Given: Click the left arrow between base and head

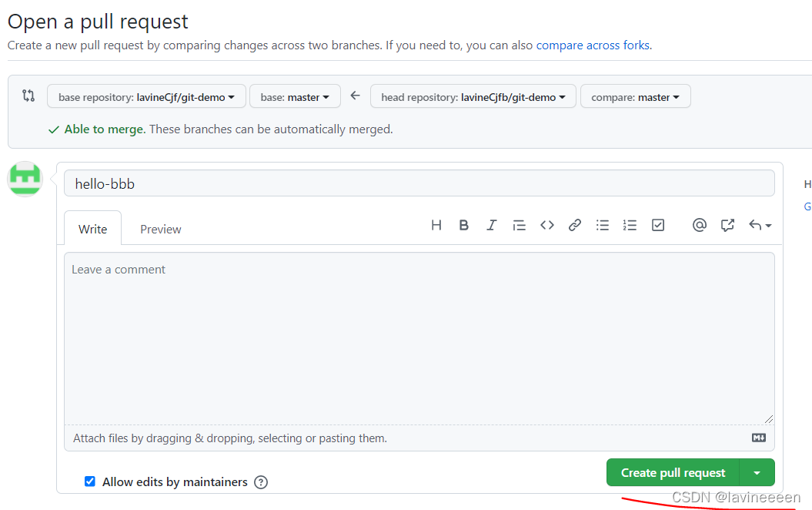Looking at the screenshot, I should 356,96.
